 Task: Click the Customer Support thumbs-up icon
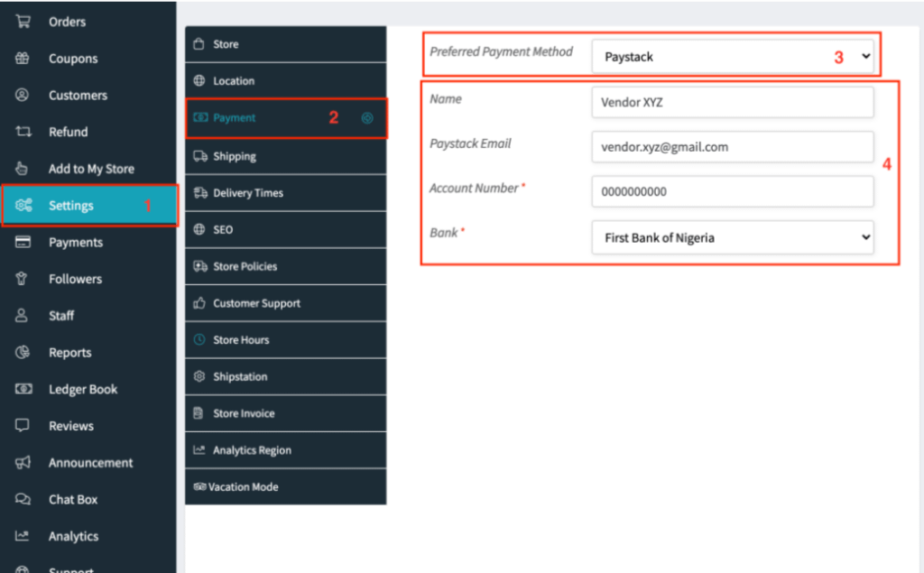(200, 303)
